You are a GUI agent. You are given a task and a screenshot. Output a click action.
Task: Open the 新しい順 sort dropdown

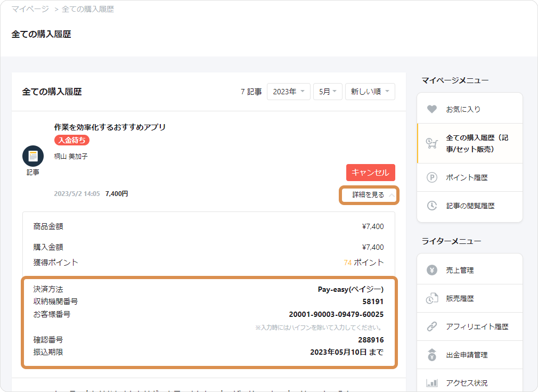pos(370,92)
